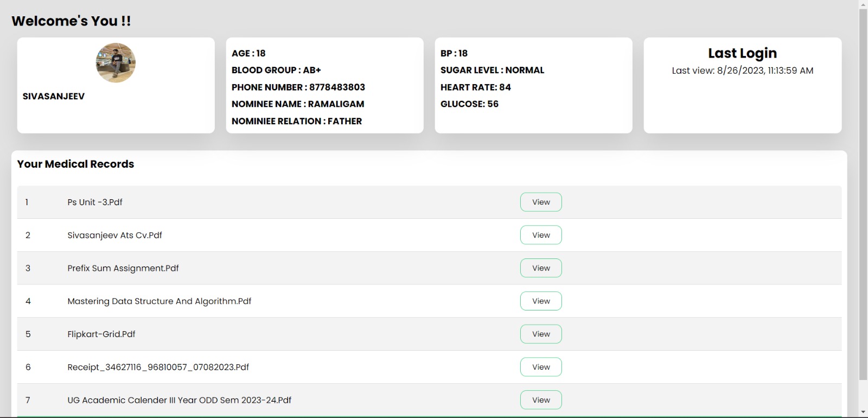The height and width of the screenshot is (418, 868).
Task: Open View for Receipt_34627116 Pdf record
Action: 540,367
